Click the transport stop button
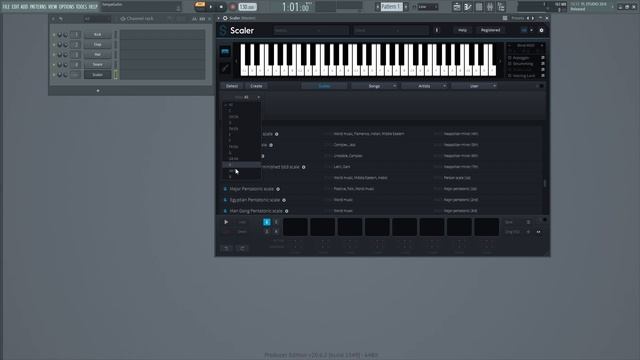Image resolution: width=640 pixels, height=360 pixels. pyautogui.click(x=221, y=7)
